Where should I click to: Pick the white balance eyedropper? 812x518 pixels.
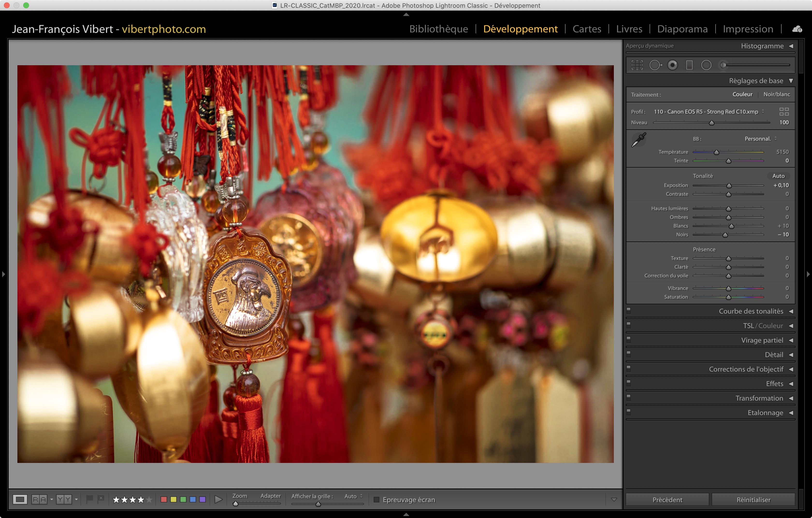639,139
